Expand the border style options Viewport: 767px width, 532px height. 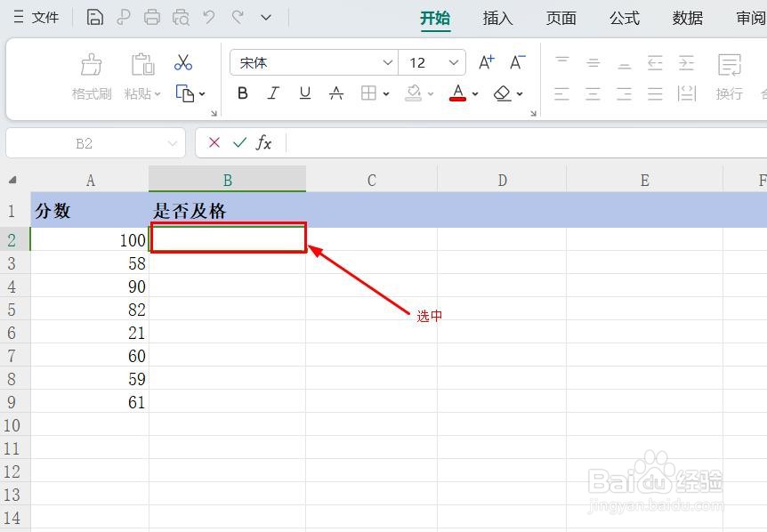(x=386, y=93)
